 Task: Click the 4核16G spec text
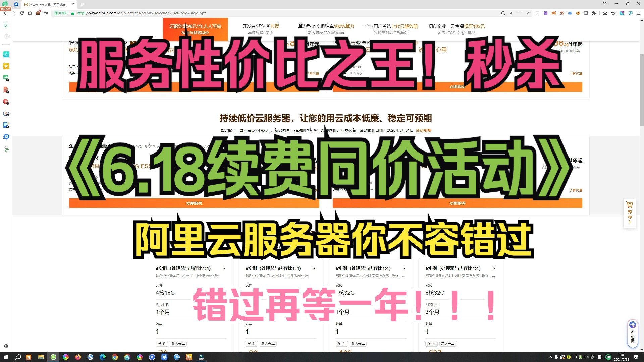(165, 293)
